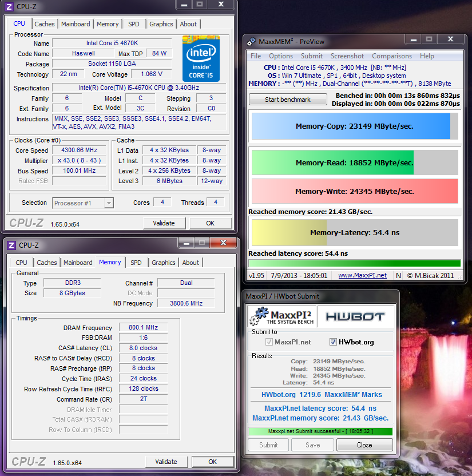Click the Multiplier x 43.0 value
Screen dimensions: 472x476
click(79, 161)
